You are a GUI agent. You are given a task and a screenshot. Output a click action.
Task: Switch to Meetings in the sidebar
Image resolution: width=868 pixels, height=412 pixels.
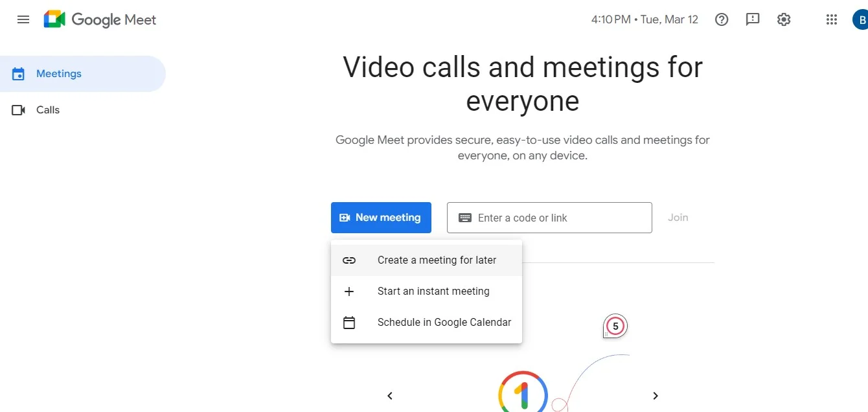point(83,74)
